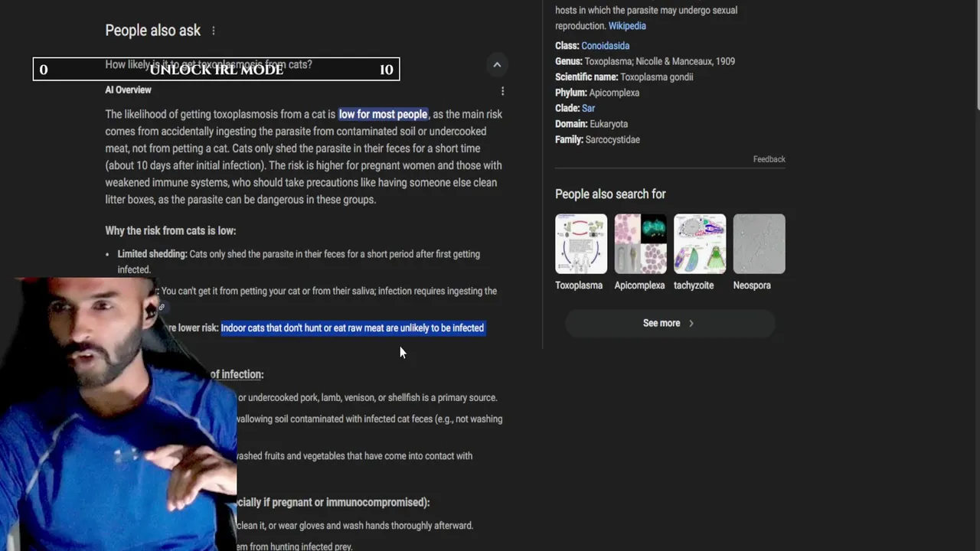Open AI Overview three-dot menu
Image resolution: width=980 pixels, height=551 pixels.
click(x=502, y=91)
